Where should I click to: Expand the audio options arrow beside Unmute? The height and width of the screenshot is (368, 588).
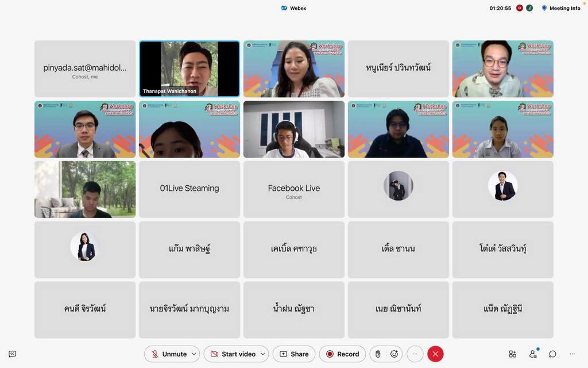[194, 354]
